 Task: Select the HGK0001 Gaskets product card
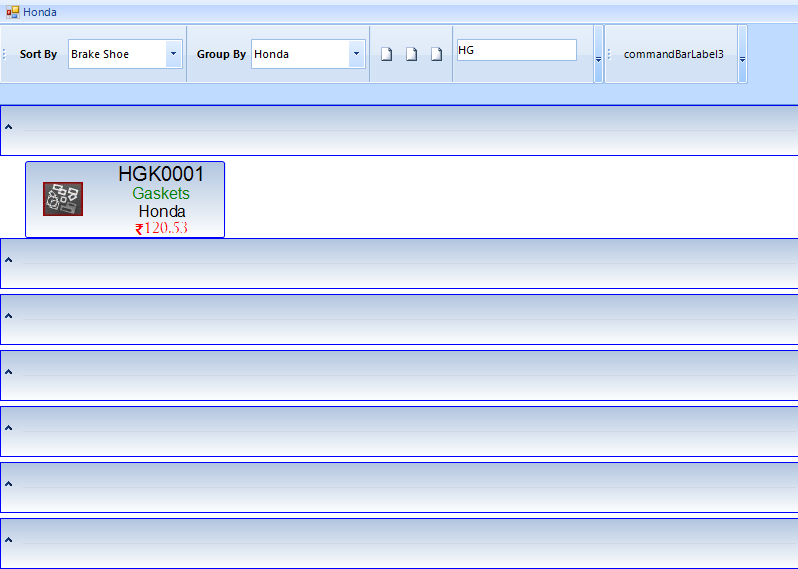pos(125,200)
